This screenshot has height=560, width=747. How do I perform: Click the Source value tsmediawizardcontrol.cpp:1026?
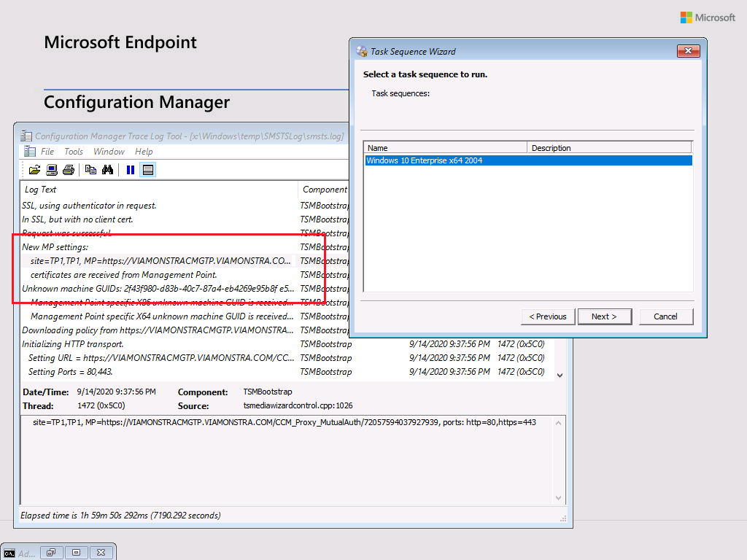(x=298, y=405)
